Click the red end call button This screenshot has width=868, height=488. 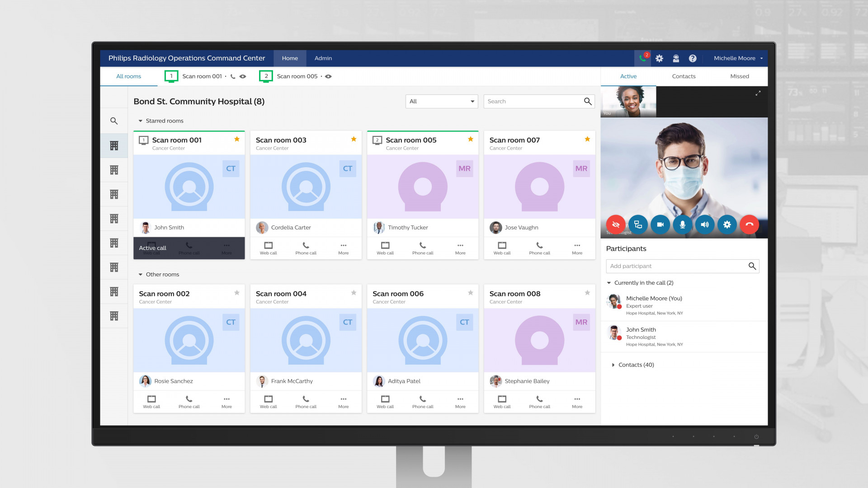749,225
